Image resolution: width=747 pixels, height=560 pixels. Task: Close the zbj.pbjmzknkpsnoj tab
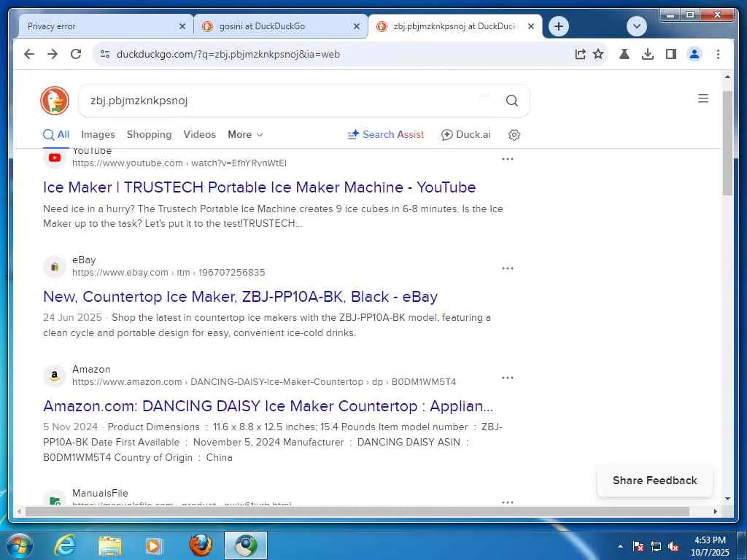531,27
